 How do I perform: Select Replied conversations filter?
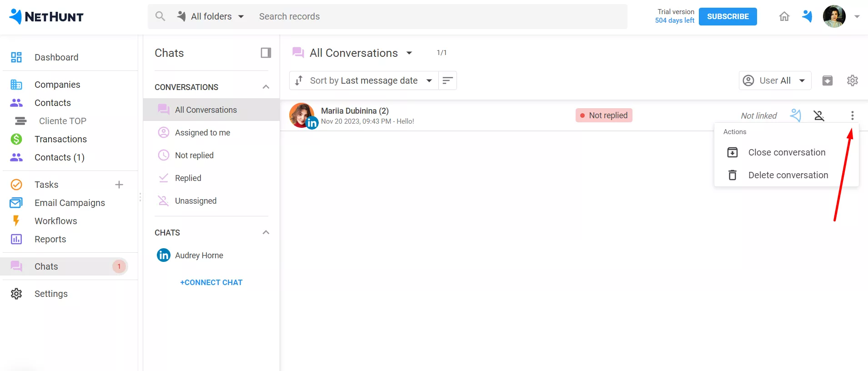(211, 178)
